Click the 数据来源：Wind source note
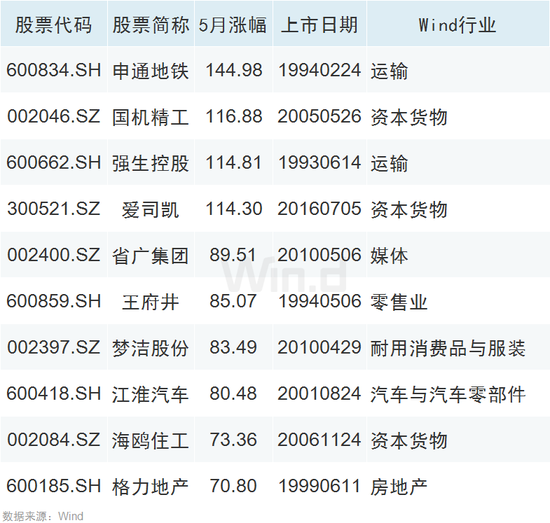This screenshot has height=523, width=550. (43, 516)
